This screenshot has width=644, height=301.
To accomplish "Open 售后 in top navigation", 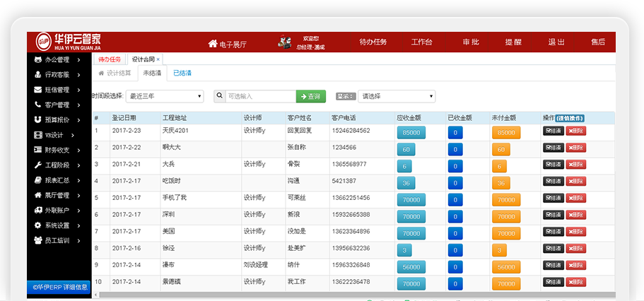I will pyautogui.click(x=598, y=42).
